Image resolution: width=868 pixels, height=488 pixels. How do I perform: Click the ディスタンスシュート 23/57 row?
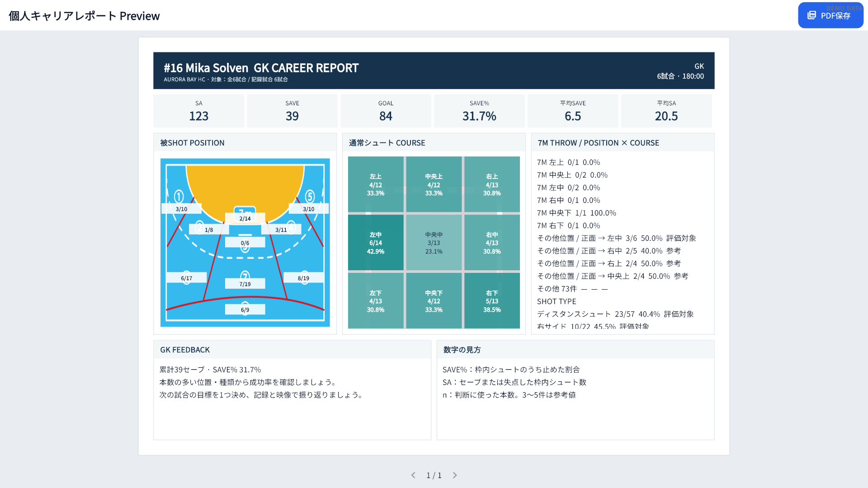pos(615,314)
